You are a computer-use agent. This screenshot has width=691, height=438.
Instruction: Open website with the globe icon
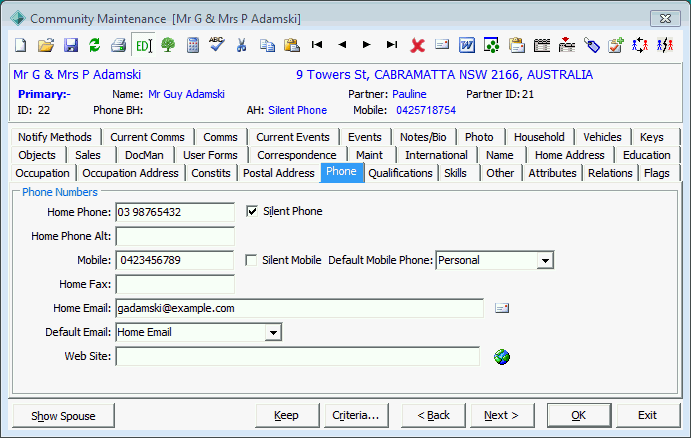click(502, 357)
